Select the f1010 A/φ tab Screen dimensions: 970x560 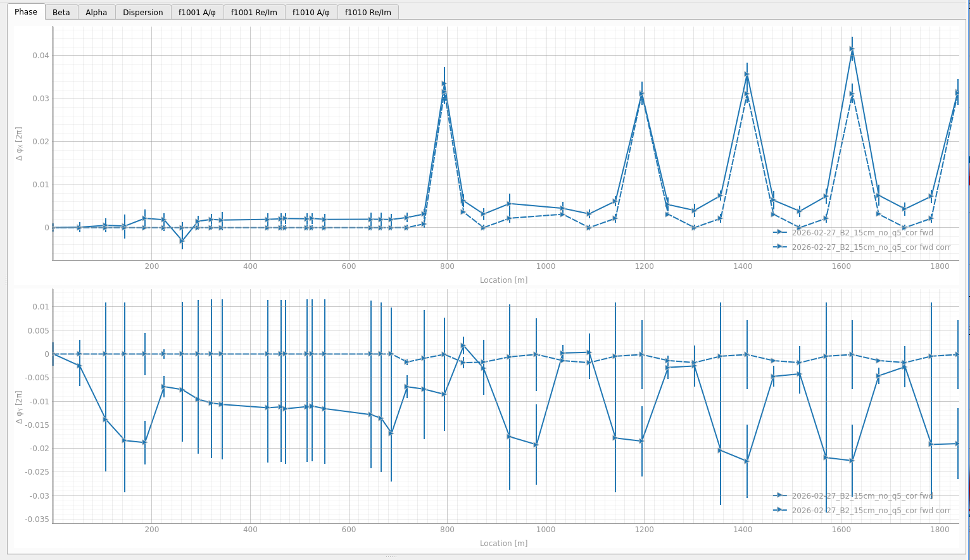click(311, 12)
